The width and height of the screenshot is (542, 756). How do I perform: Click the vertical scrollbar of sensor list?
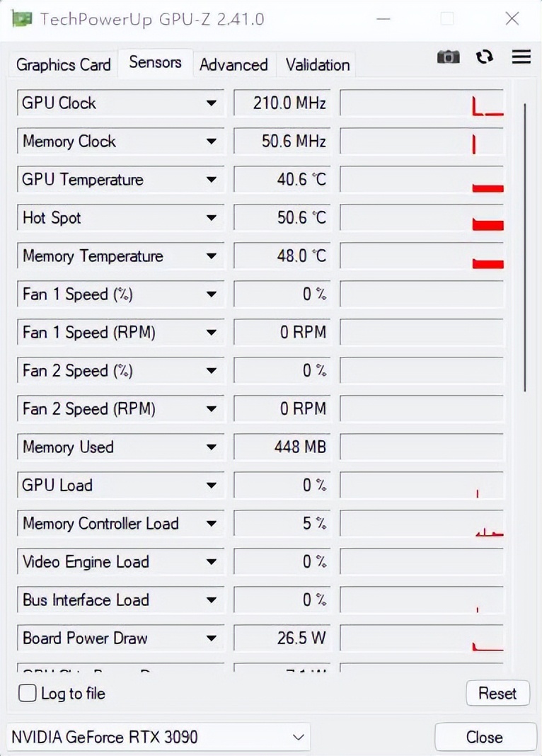pyautogui.click(x=524, y=248)
